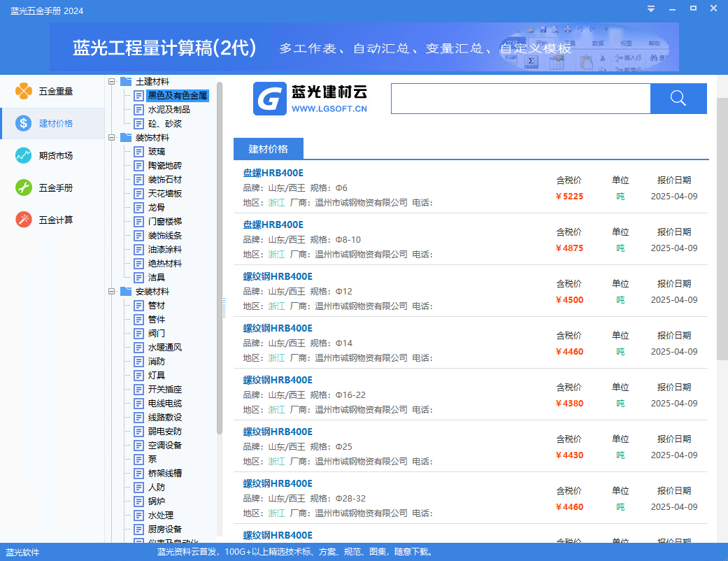The width and height of the screenshot is (728, 561).
Task: Click the folder icon of 装饰材料
Action: pos(126,138)
